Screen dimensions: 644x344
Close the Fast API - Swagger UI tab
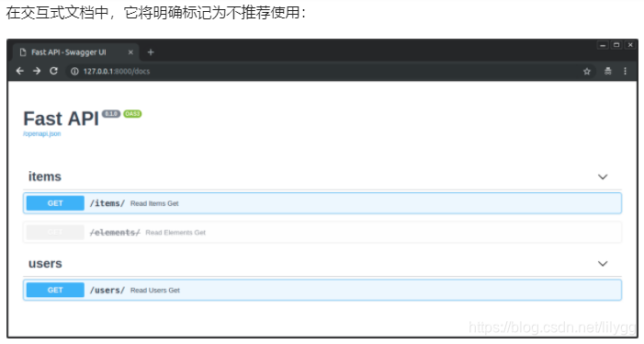coord(130,52)
